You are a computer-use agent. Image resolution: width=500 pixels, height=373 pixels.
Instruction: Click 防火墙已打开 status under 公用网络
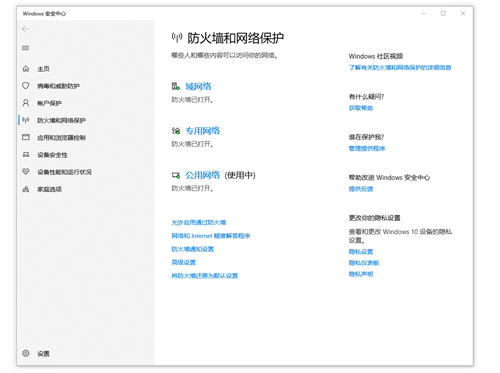coord(192,188)
